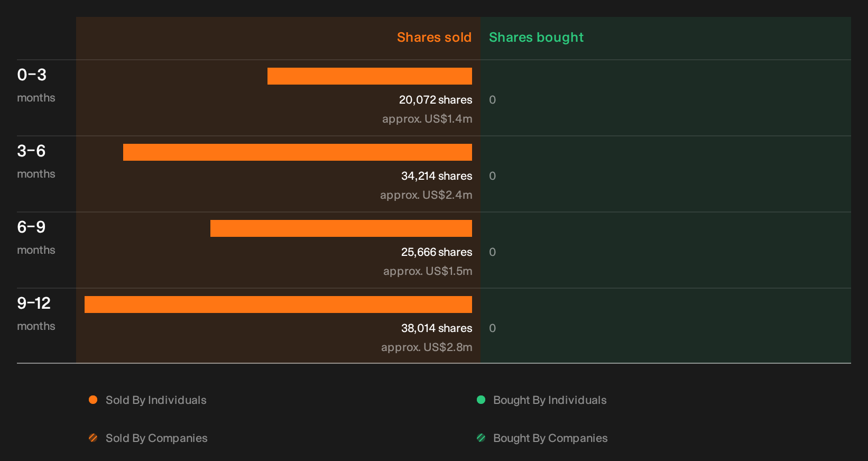Click the orange Sold By Individuals legend dot
Image resolution: width=868 pixels, height=461 pixels.
(x=93, y=400)
